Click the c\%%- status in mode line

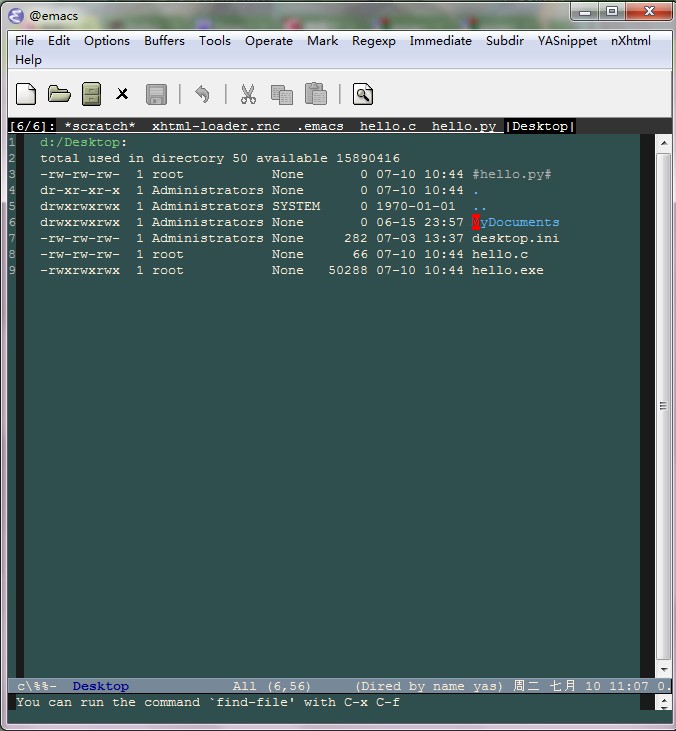point(37,686)
